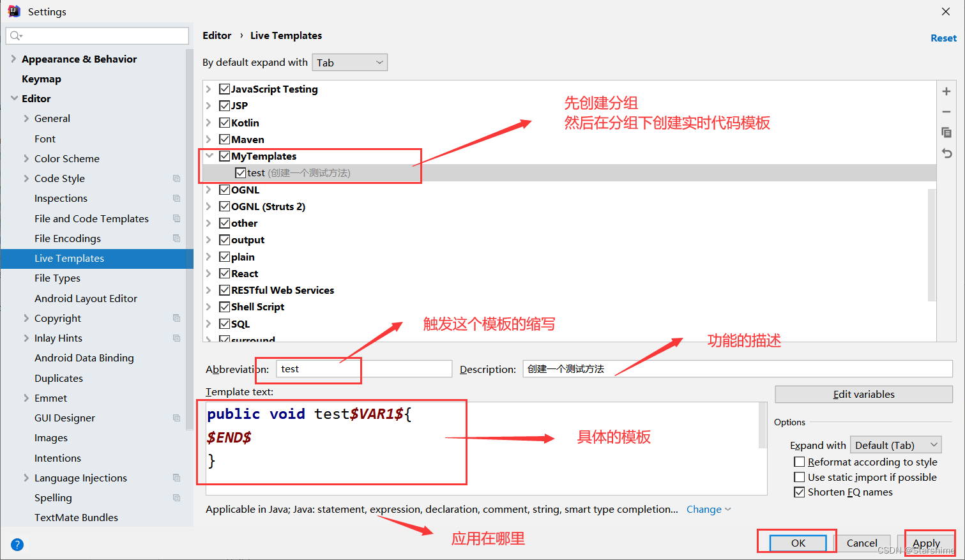Click the copy-settings icon beside Copyright

(x=176, y=318)
